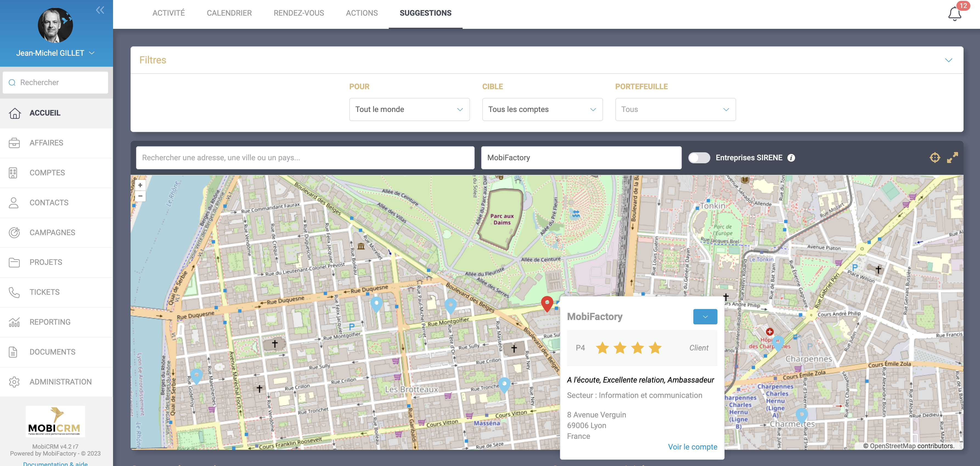Open the Reporting section in sidebar
The image size is (980, 466).
click(x=50, y=322)
